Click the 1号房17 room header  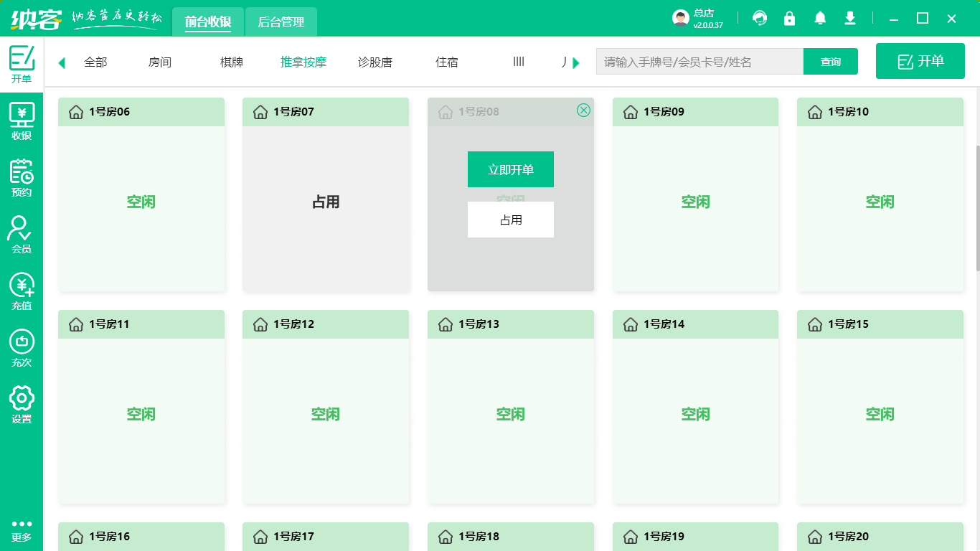pyautogui.click(x=326, y=537)
